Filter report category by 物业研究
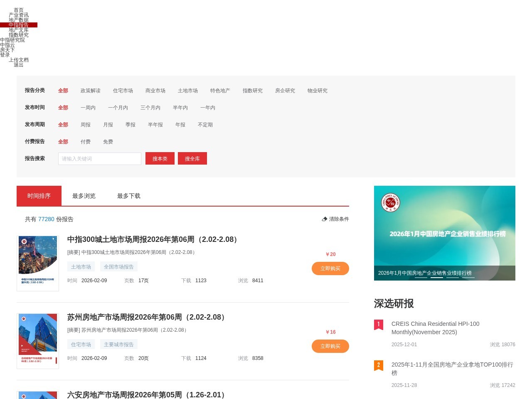Viewport: 532px width, 399px height. (x=318, y=91)
